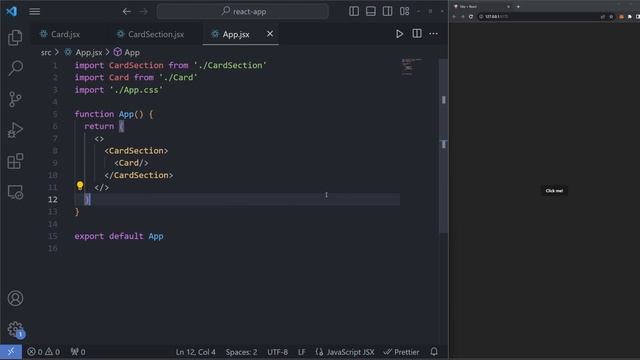Viewport: 640px width, 360px height.
Task: Toggle the primary side bar
Action: click(x=354, y=11)
